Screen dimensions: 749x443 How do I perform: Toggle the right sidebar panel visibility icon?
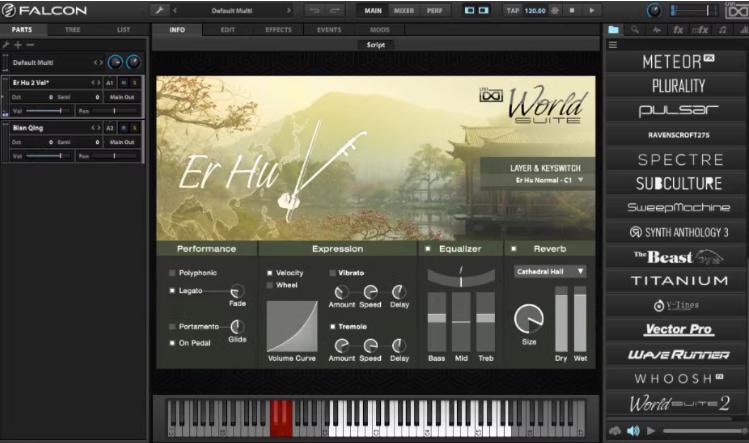pyautogui.click(x=484, y=11)
